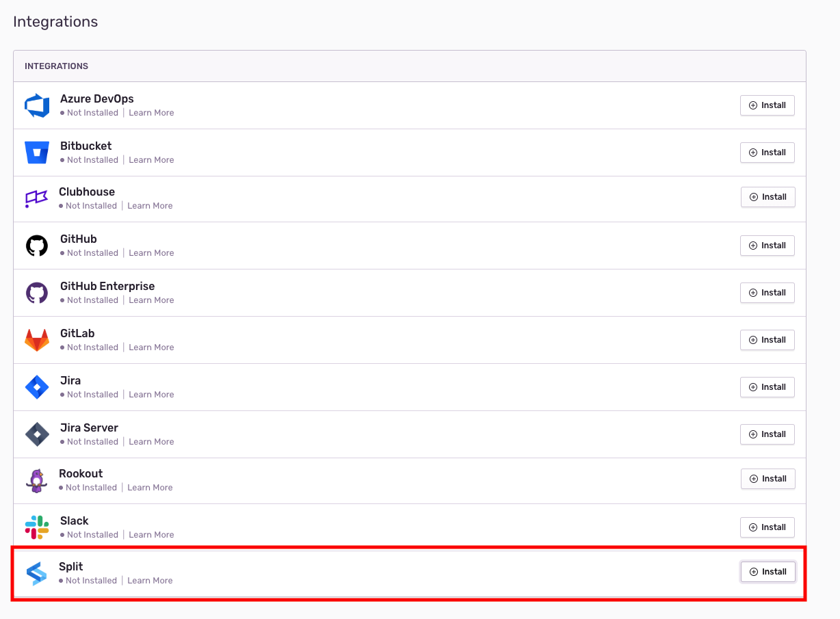
Task: Install the GitHub integration
Action: coord(767,246)
